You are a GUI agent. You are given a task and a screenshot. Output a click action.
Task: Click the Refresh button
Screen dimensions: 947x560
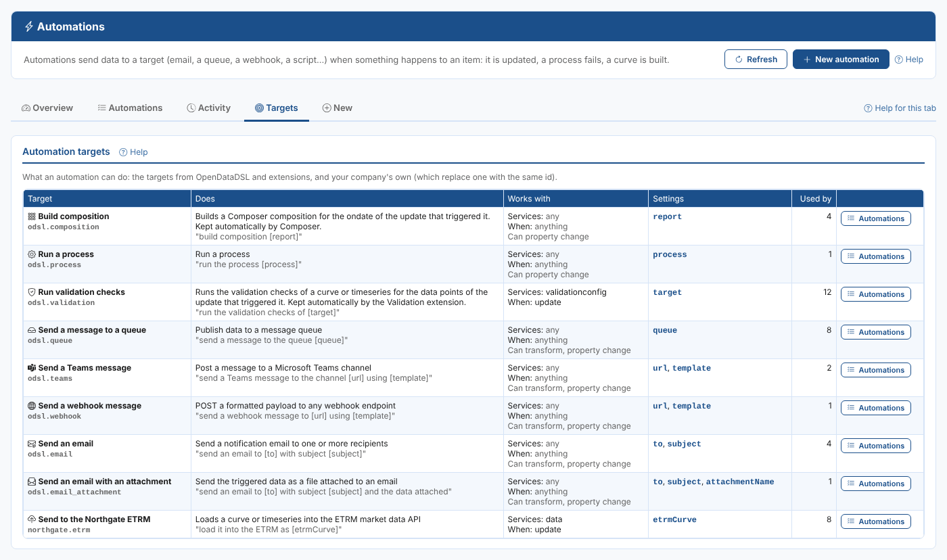pos(756,60)
